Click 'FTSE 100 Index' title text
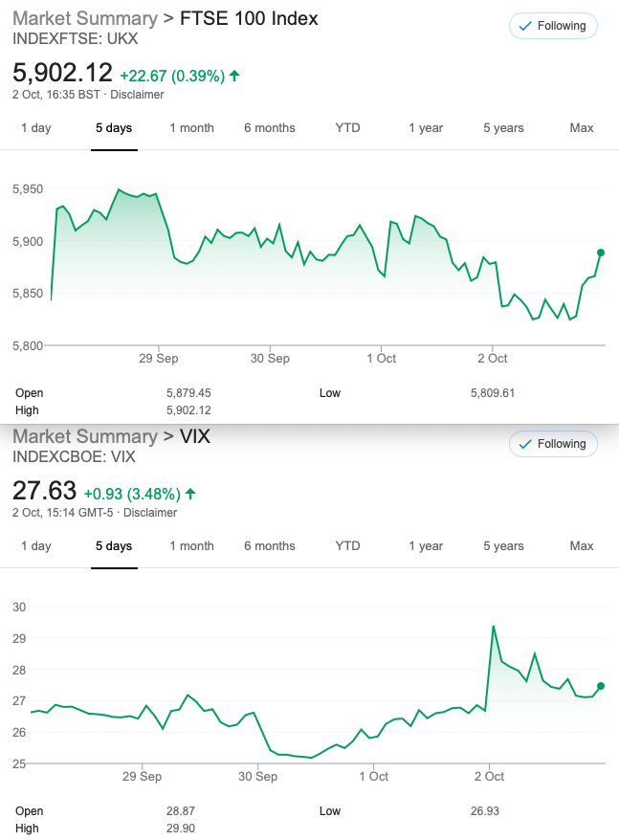The image size is (619, 840). [249, 18]
